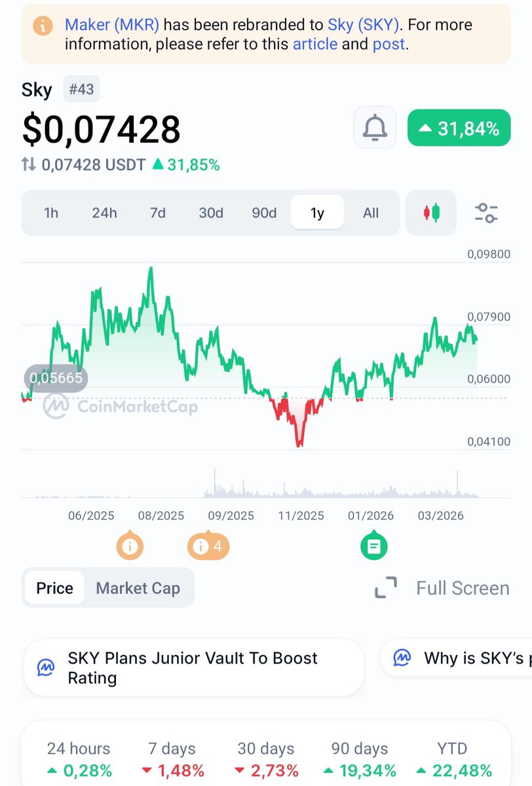The image size is (532, 786).
Task: Open chart settings sliders icon
Action: 485,213
